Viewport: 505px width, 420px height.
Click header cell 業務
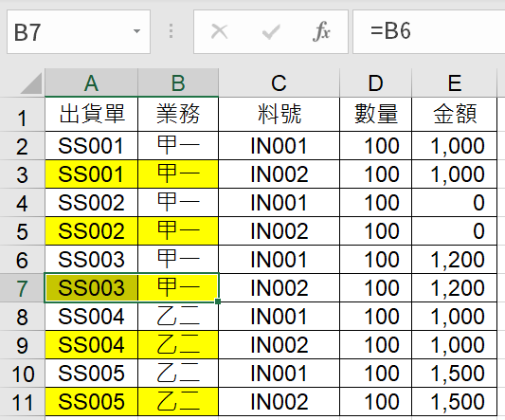point(178,114)
